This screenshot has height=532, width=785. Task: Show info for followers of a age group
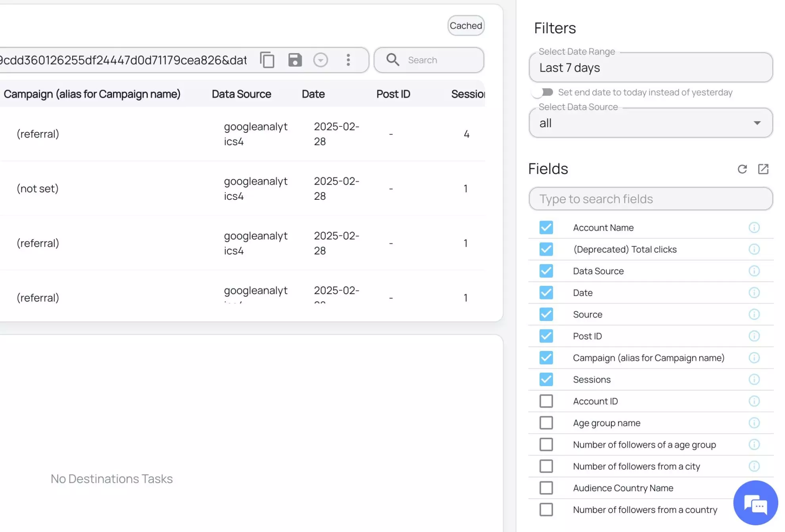pyautogui.click(x=754, y=445)
